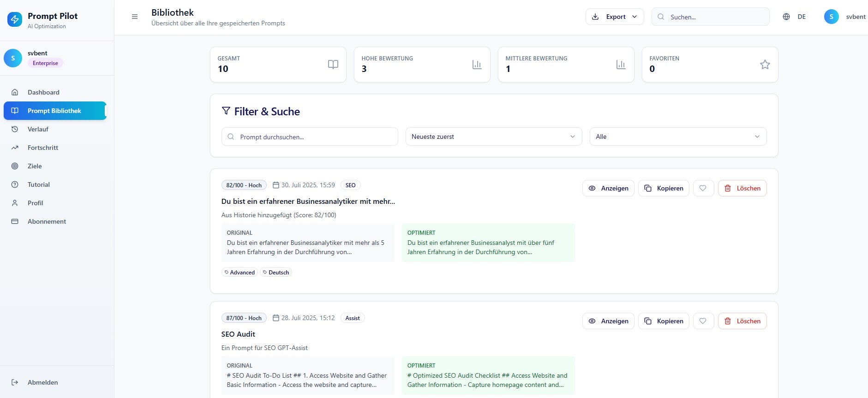Click the Fortschritt trend arrow icon
Image resolution: width=868 pixels, height=398 pixels.
[x=15, y=148]
